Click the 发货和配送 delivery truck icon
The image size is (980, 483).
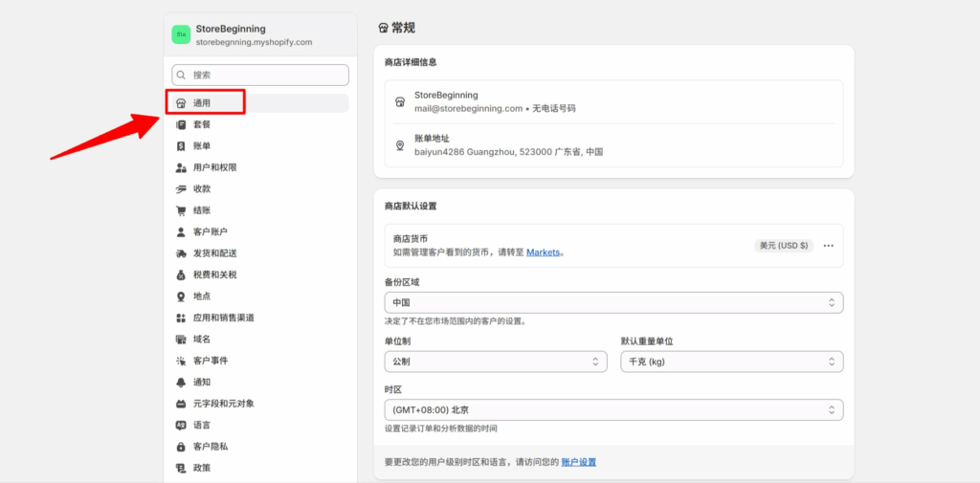coord(181,253)
